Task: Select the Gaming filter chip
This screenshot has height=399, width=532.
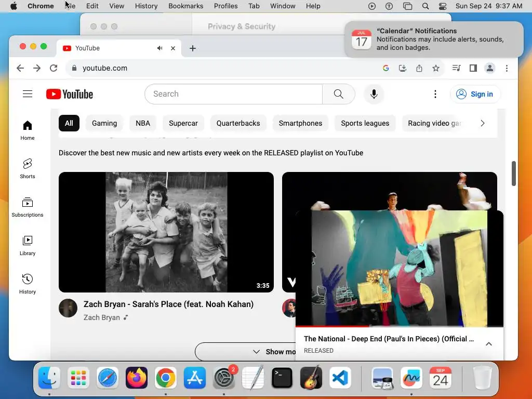Action: pyautogui.click(x=104, y=123)
